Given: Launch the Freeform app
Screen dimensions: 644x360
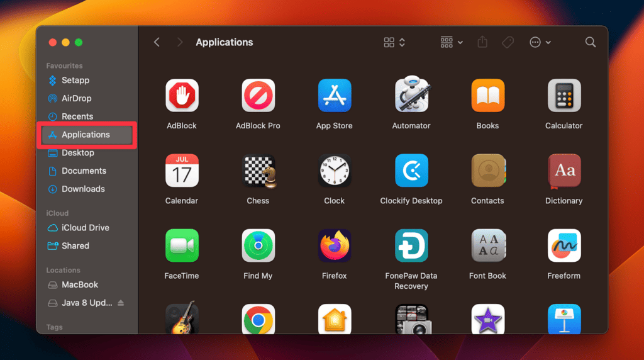Looking at the screenshot, I should (564, 245).
